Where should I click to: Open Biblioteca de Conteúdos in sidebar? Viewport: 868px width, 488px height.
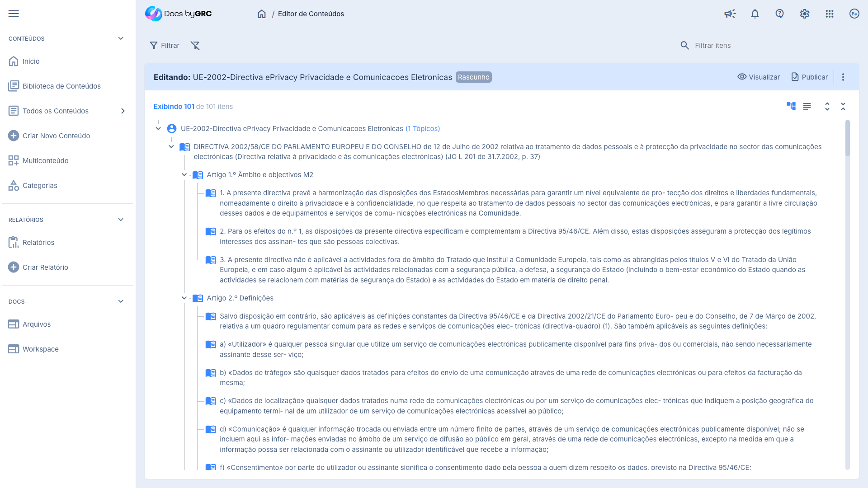[x=61, y=86]
